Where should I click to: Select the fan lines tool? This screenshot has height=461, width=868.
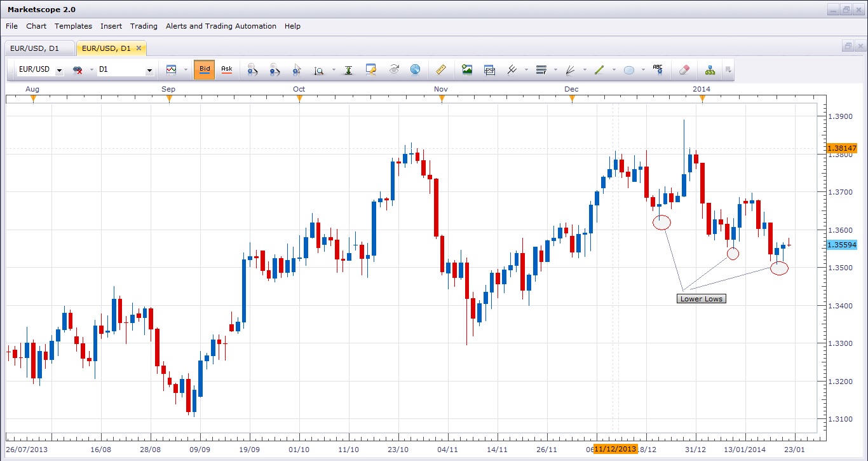[570, 69]
